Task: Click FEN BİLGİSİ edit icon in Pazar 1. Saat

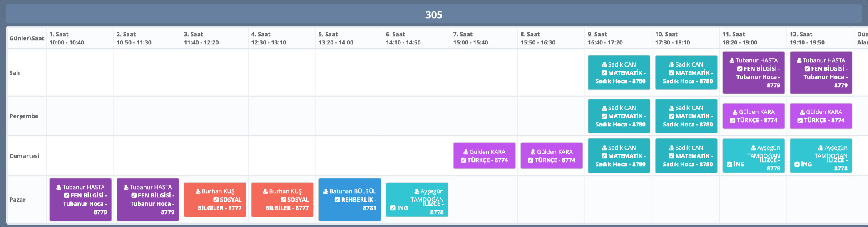Action: point(67,196)
